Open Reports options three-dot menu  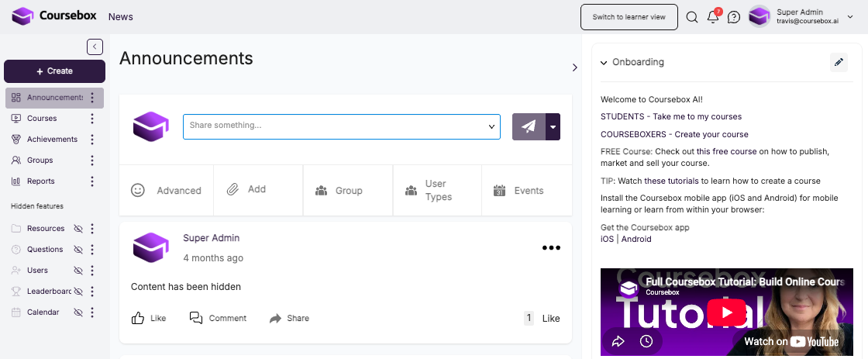click(x=92, y=181)
